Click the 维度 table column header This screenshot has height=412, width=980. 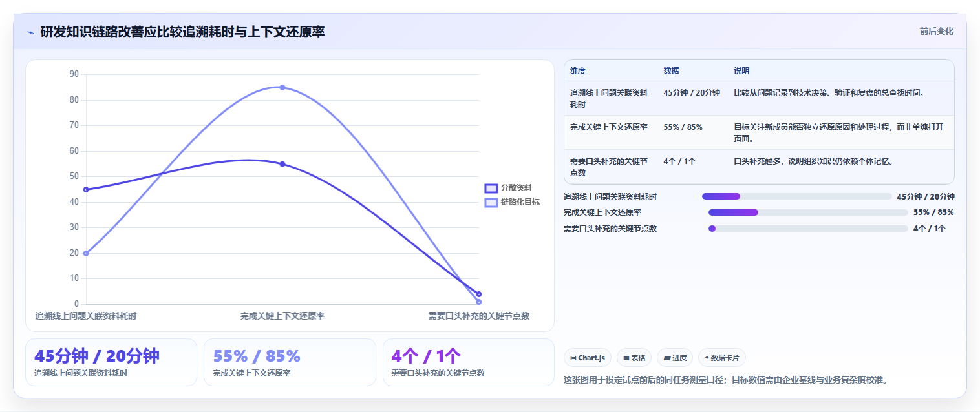click(x=578, y=71)
